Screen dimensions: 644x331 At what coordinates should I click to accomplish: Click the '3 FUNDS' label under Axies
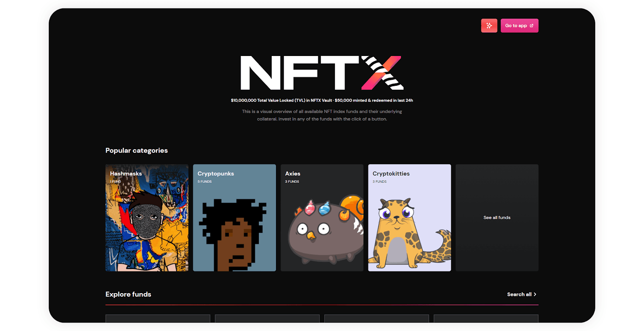point(292,182)
